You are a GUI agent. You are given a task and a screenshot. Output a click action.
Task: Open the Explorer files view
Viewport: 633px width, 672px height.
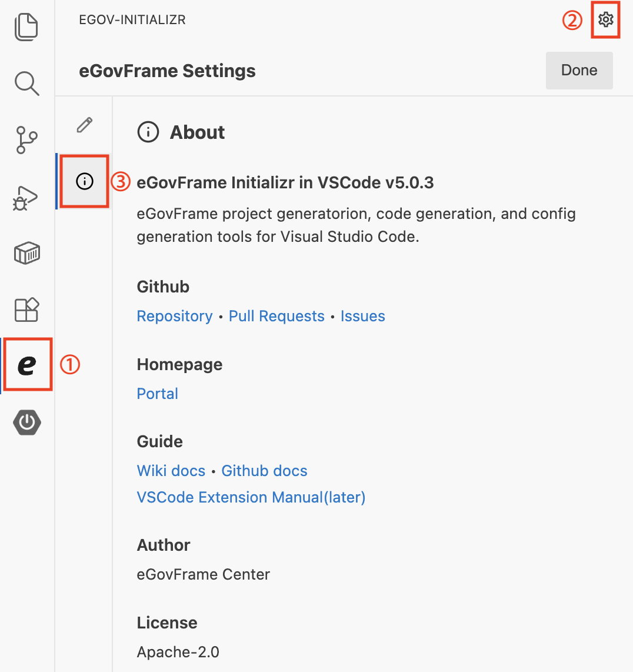click(26, 28)
